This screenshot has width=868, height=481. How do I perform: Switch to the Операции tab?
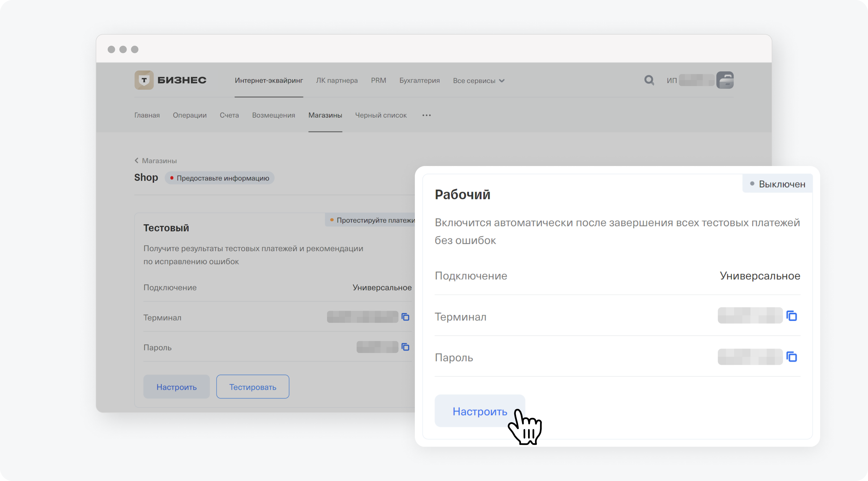pyautogui.click(x=190, y=115)
